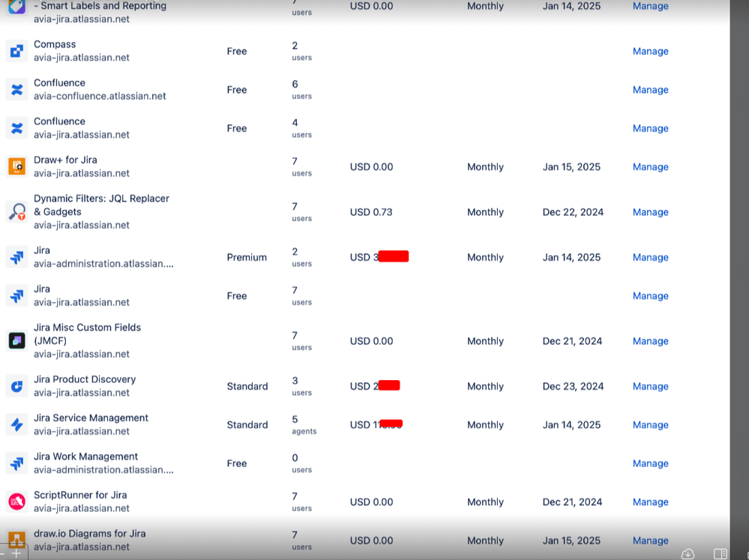Click Monthly billing cycle for ScriptRunner
Image resolution: width=749 pixels, height=560 pixels.
(x=485, y=502)
